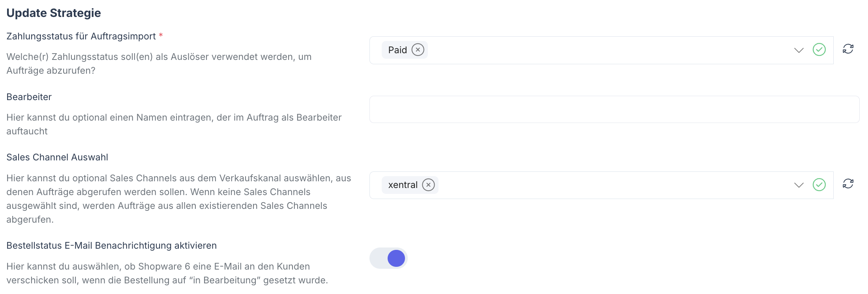Remove the Paid tag
This screenshot has width=868, height=294.
pyautogui.click(x=418, y=50)
